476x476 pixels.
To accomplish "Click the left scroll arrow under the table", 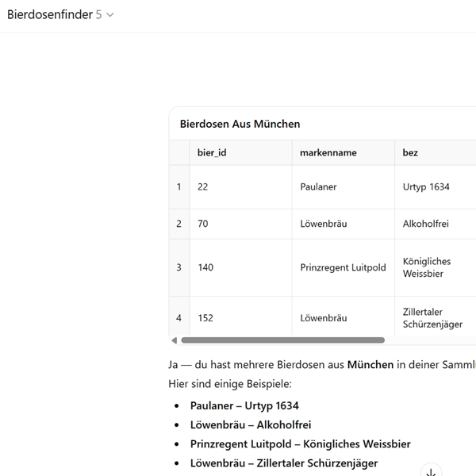I will click(x=175, y=340).
